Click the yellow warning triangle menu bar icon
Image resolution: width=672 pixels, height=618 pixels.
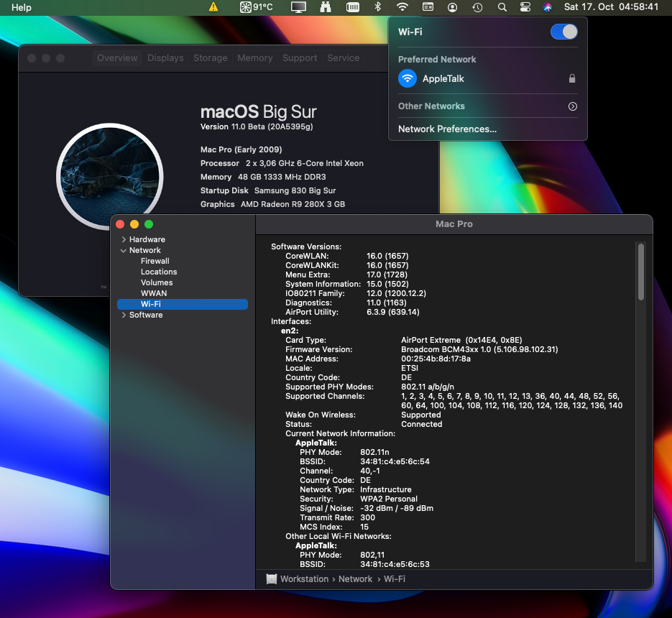tap(213, 7)
